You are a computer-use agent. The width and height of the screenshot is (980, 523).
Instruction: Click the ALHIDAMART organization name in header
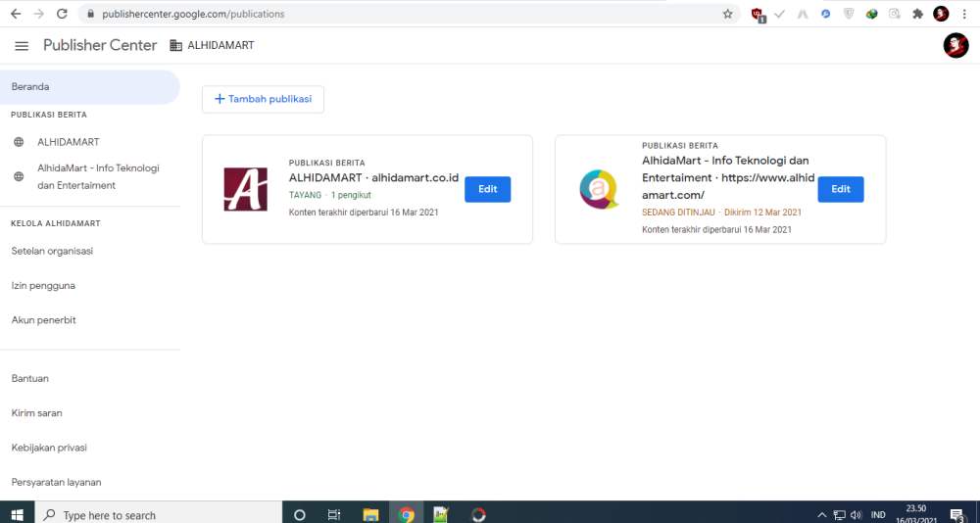[220, 46]
